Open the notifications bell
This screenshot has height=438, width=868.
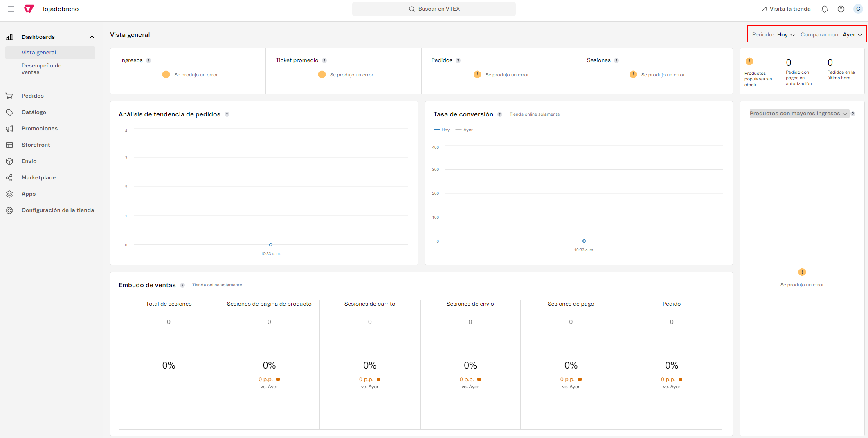pyautogui.click(x=824, y=9)
